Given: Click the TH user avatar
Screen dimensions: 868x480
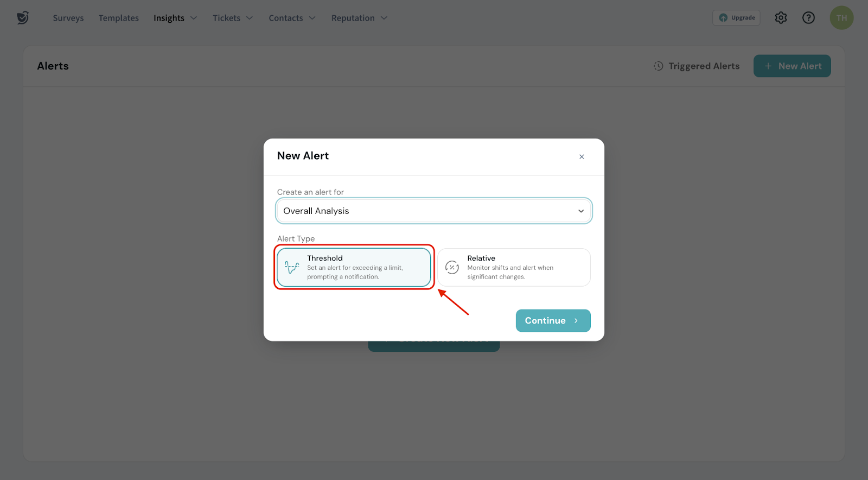Looking at the screenshot, I should click(841, 18).
